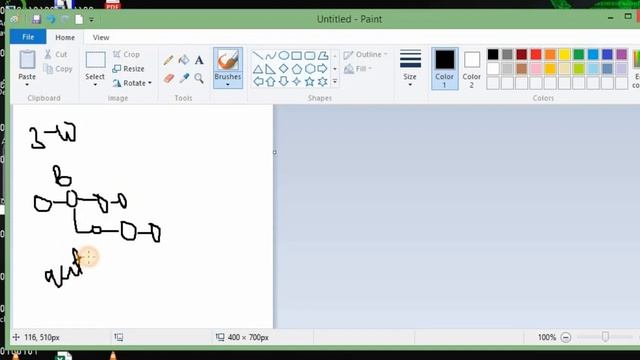The width and height of the screenshot is (640, 360).
Task: Pick the red color swatch
Action: click(x=536, y=54)
